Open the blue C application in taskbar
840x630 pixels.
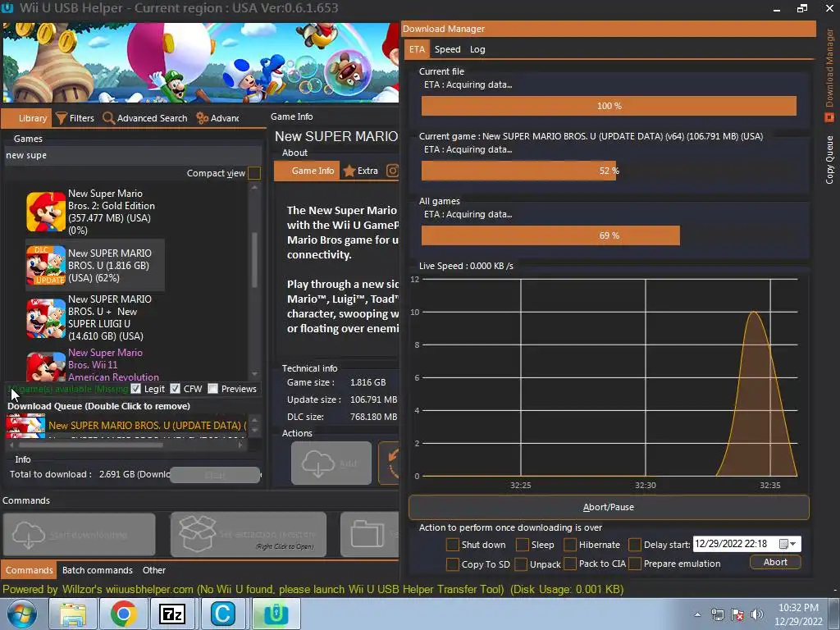[222, 614]
